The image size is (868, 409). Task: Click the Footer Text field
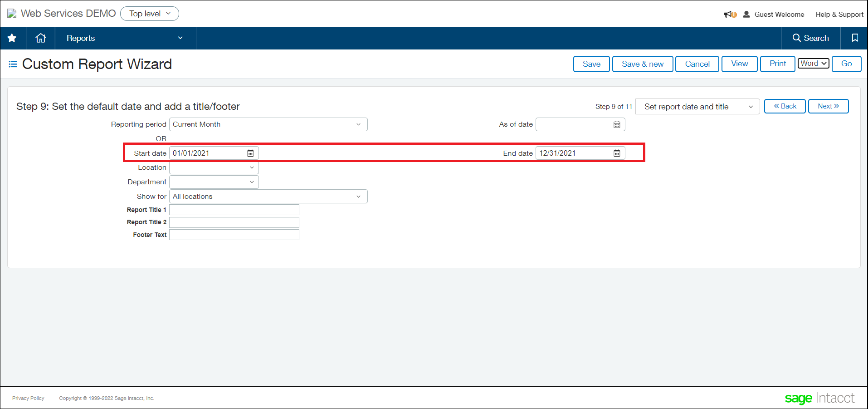coord(234,235)
